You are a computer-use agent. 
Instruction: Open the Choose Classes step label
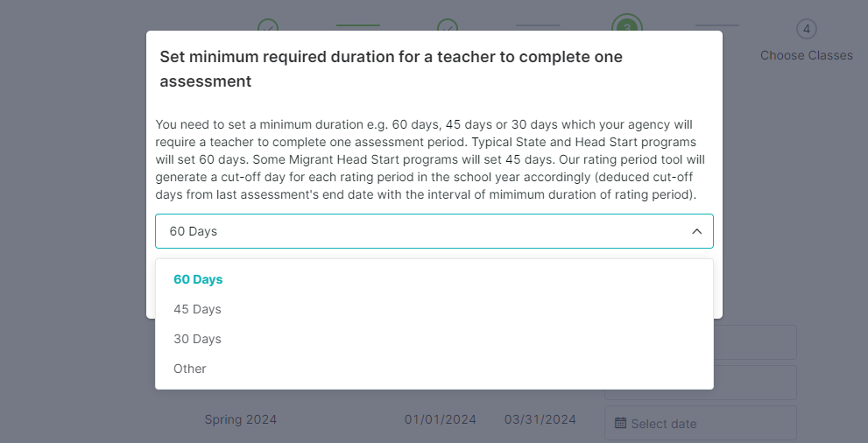coord(807,55)
